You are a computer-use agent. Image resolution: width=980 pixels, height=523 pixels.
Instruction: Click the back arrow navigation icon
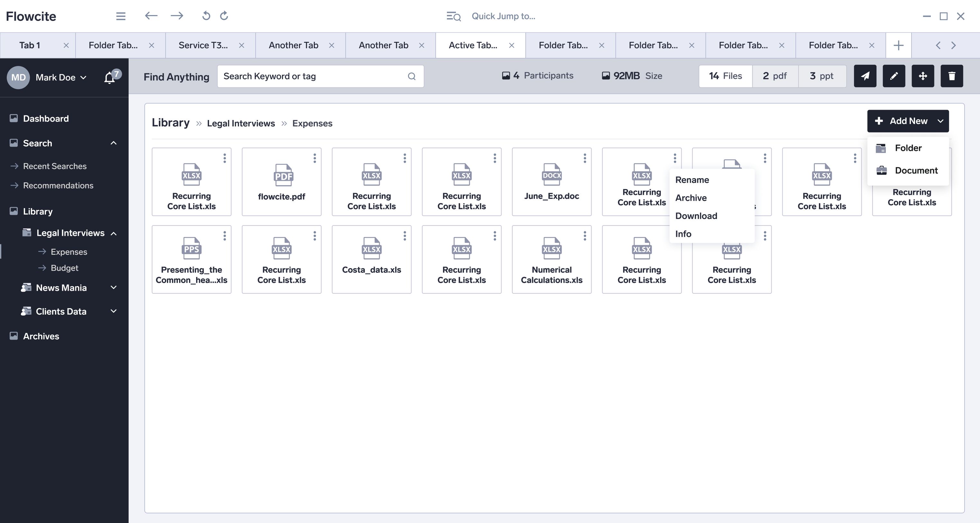[151, 16]
